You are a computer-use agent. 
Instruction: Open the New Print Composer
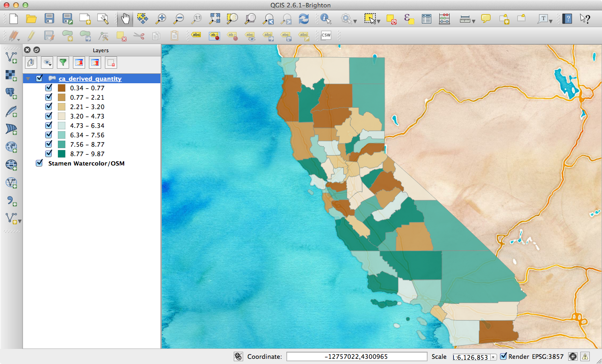click(85, 19)
